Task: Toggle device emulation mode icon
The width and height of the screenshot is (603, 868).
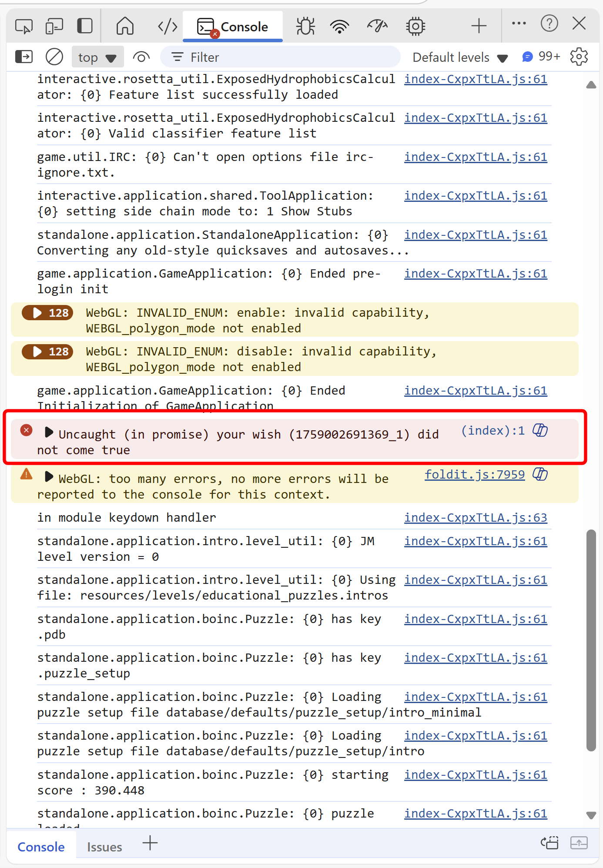Action: point(54,26)
